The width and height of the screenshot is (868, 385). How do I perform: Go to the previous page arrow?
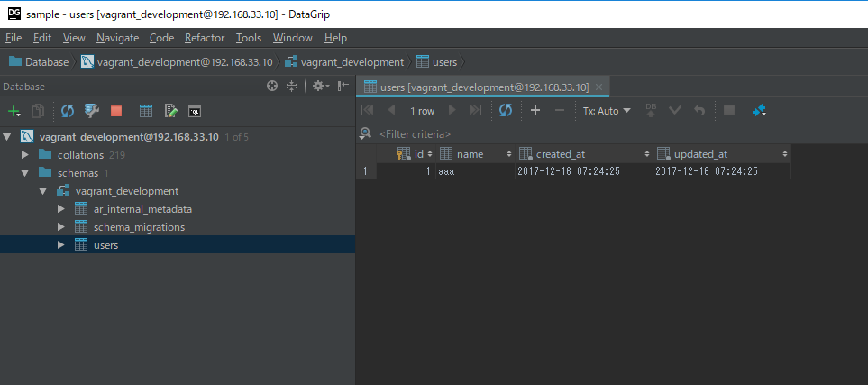pyautogui.click(x=391, y=110)
